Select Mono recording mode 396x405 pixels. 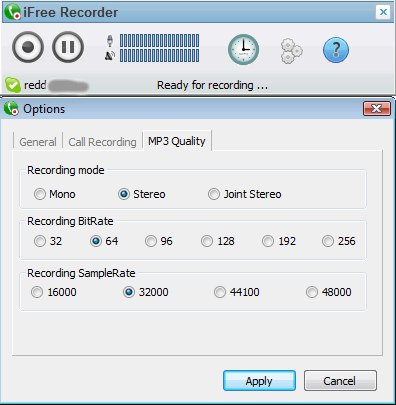pos(55,194)
